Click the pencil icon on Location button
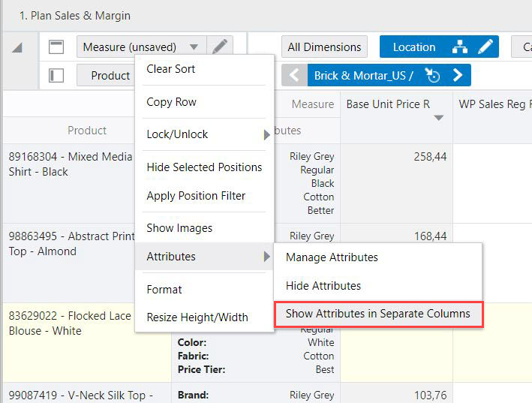This screenshot has width=532, height=403. pos(486,47)
